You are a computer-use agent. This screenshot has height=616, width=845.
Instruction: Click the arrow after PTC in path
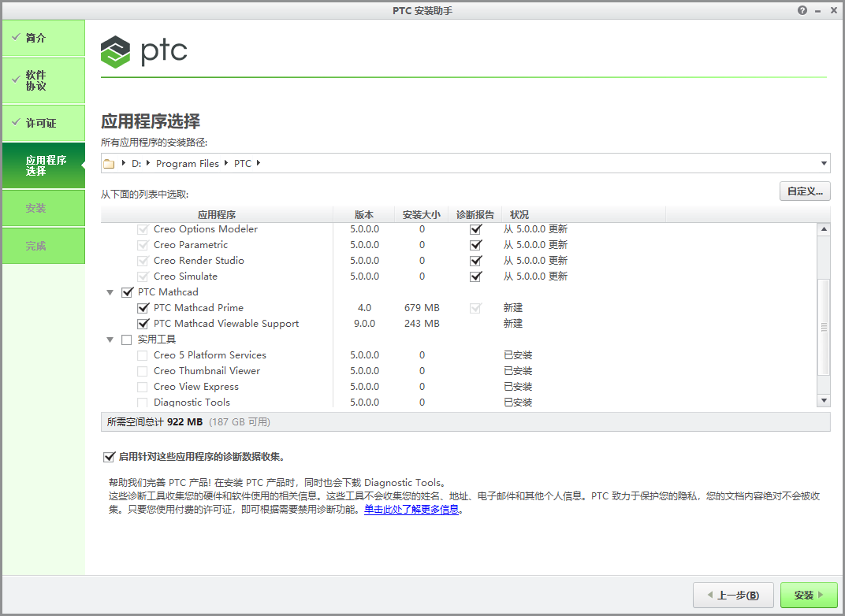(x=259, y=162)
